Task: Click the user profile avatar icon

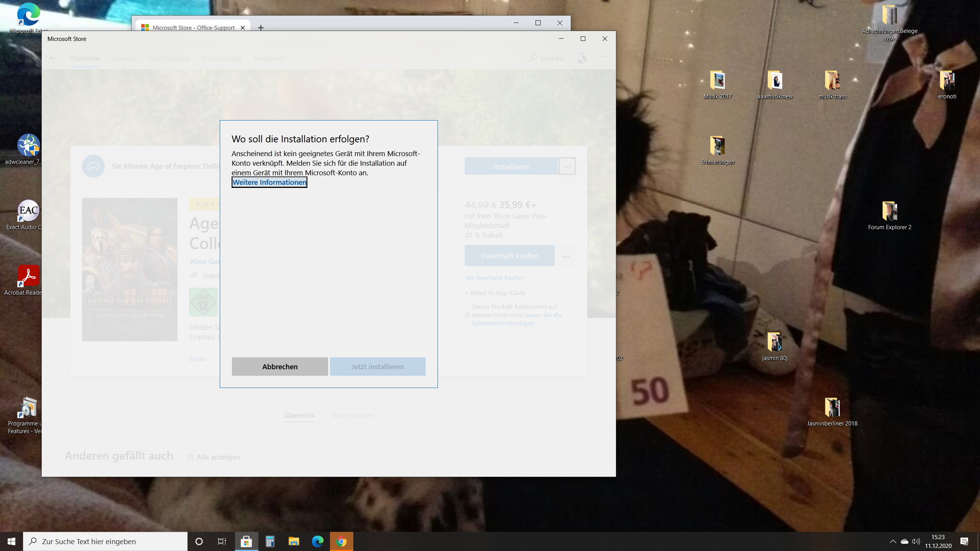Action: (x=581, y=58)
